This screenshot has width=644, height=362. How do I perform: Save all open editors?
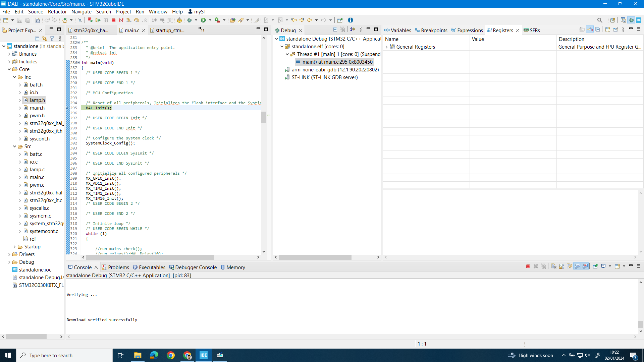tap(27, 20)
